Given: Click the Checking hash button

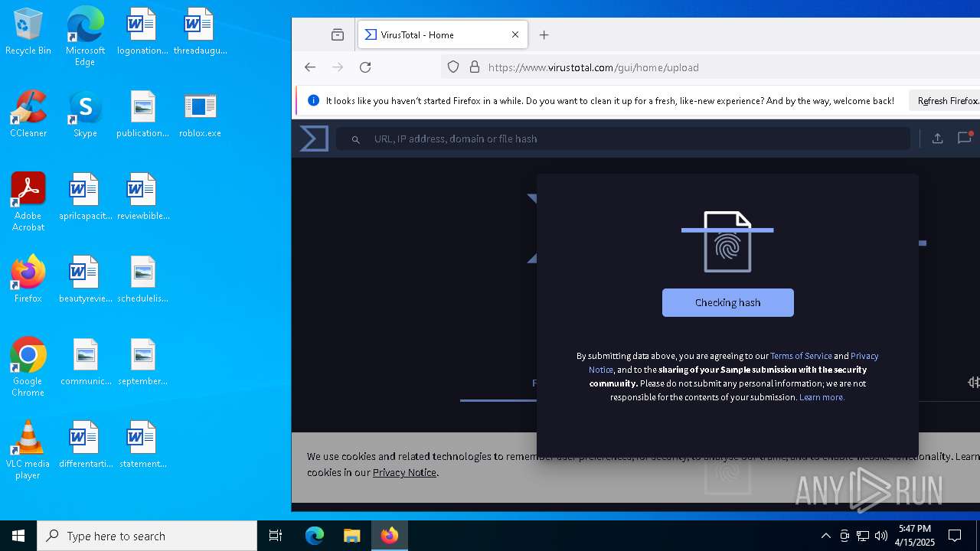Looking at the screenshot, I should pyautogui.click(x=727, y=302).
